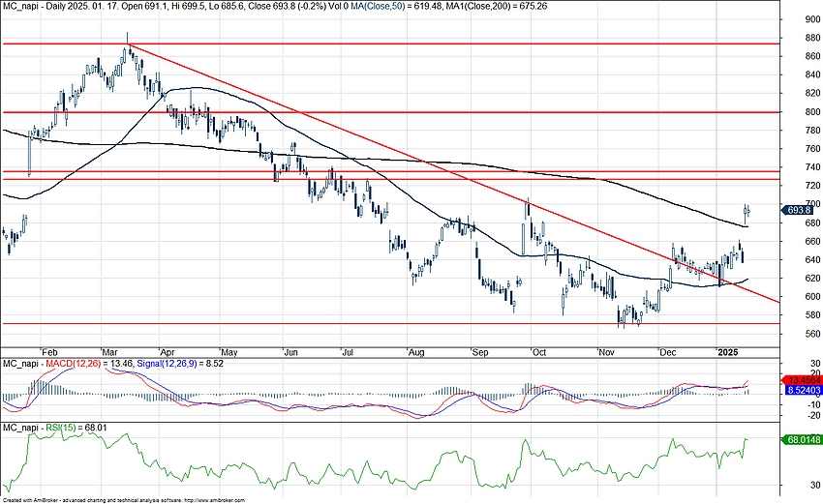Image resolution: width=823 pixels, height=504 pixels.
Task: Click the 2025 label on the time axis
Action: click(727, 355)
